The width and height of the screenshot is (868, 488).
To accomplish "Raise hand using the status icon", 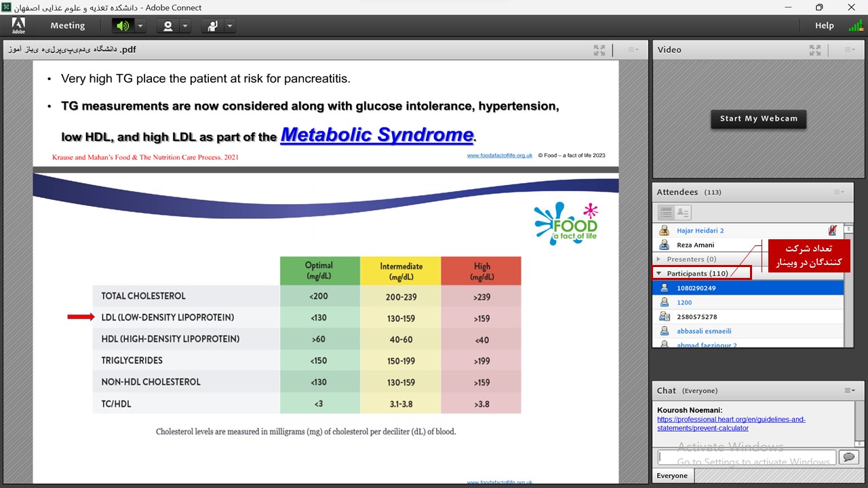I will 212,26.
